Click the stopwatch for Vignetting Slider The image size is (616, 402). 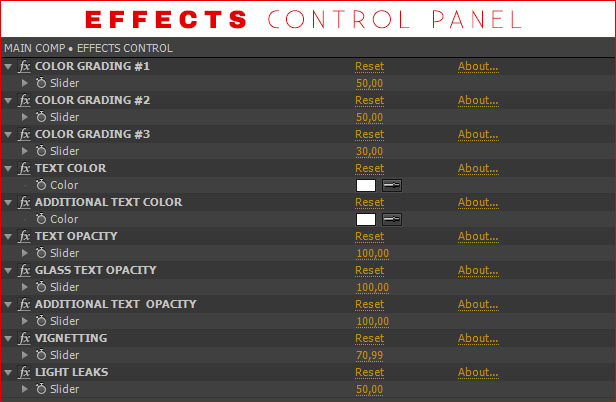coord(41,355)
